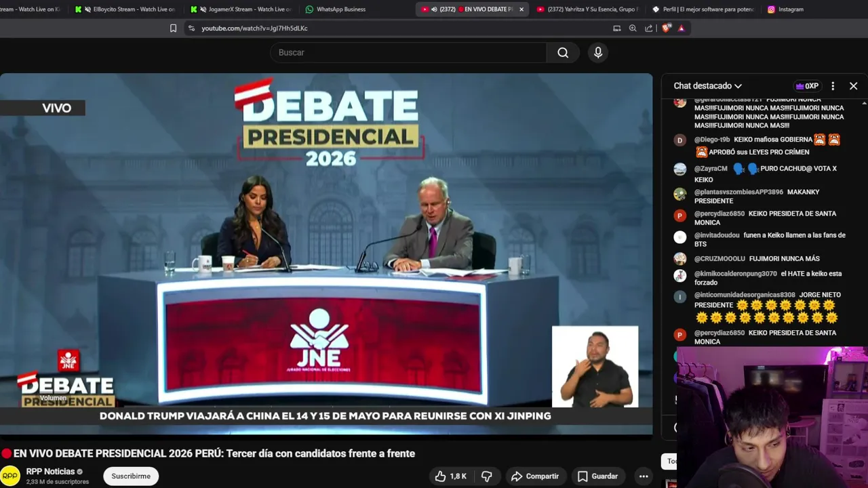This screenshot has width=868, height=488.
Task: Close the live chat panel
Action: [x=853, y=86]
